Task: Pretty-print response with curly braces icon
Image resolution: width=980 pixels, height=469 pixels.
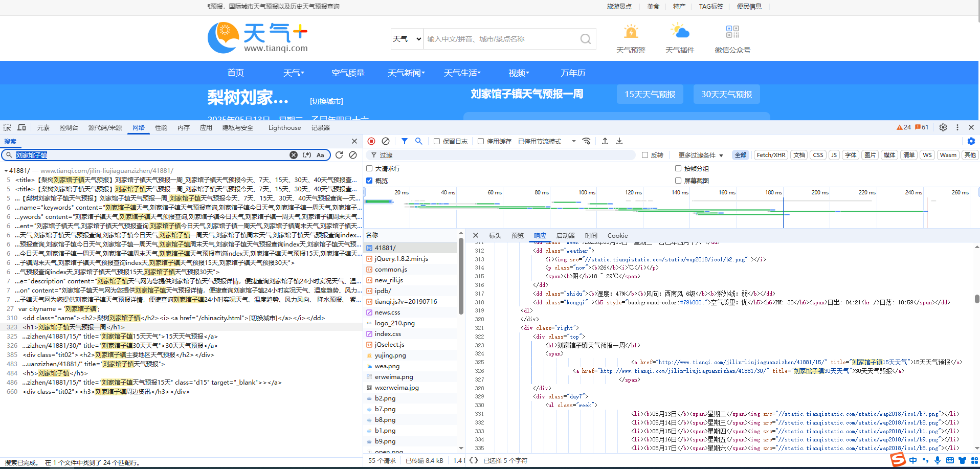Action: (x=474, y=460)
